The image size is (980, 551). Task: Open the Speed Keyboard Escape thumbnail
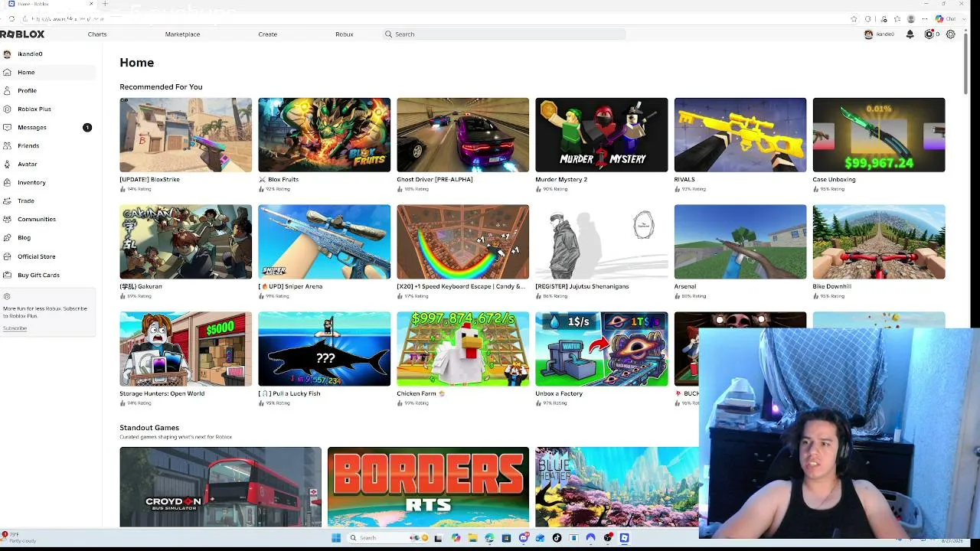coord(462,242)
